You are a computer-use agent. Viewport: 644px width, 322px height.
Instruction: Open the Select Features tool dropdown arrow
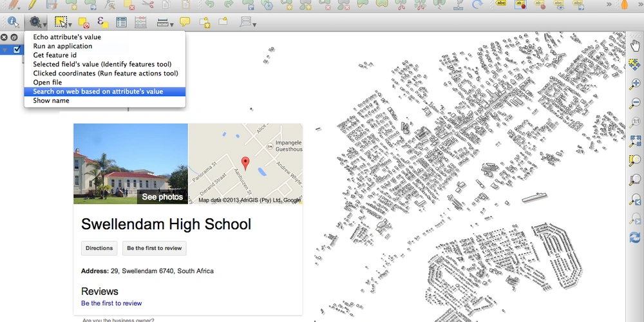click(70, 24)
